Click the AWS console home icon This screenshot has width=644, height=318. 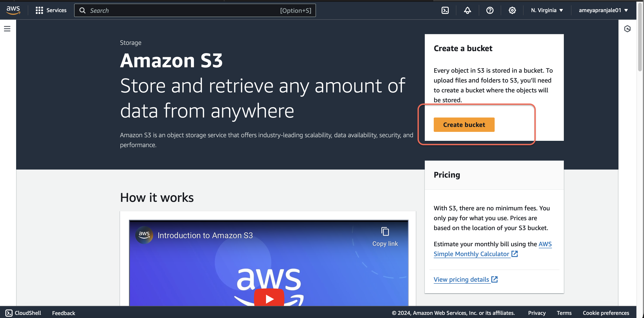(x=14, y=10)
